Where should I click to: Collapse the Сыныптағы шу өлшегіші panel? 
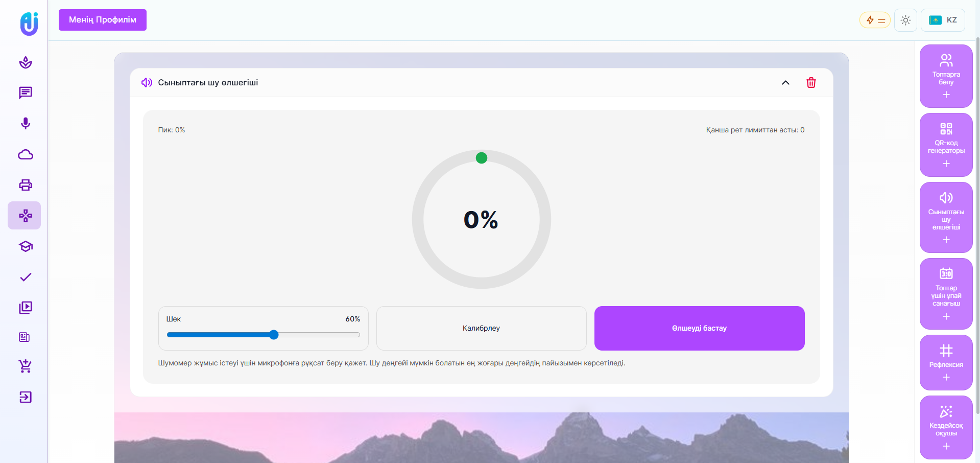click(785, 83)
